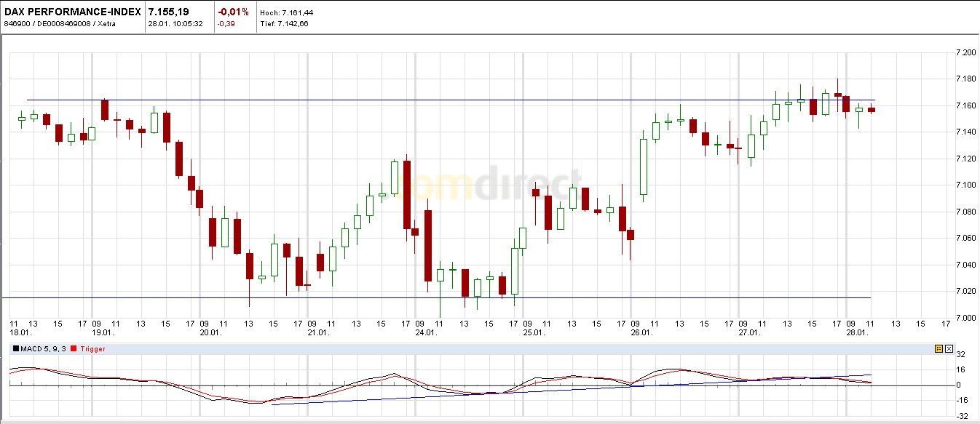
Task: Close the MACD indicator panel
Action: click(949, 348)
